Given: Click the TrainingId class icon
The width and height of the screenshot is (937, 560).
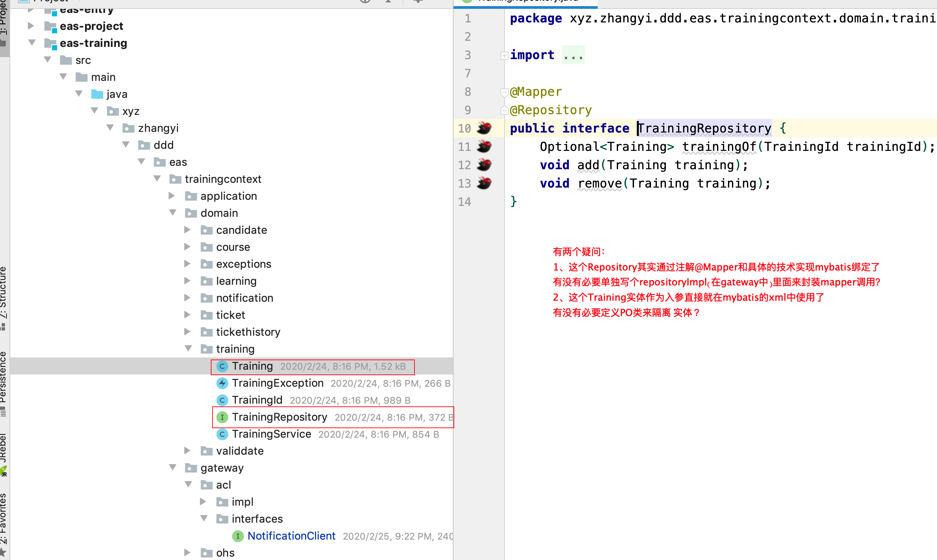Looking at the screenshot, I should click(x=222, y=400).
